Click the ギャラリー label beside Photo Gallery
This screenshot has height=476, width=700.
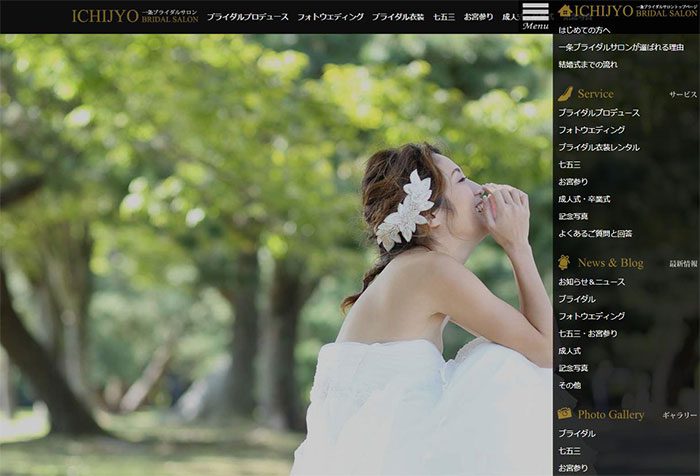pos(679,415)
